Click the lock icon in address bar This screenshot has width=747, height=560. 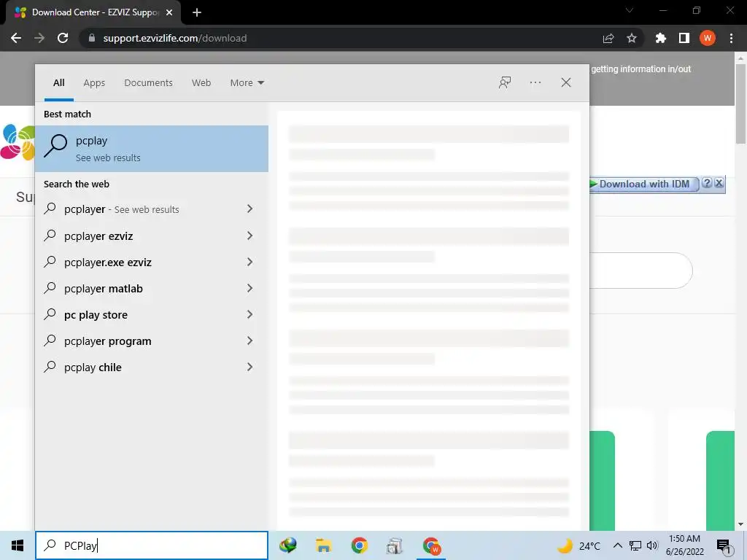[91, 38]
